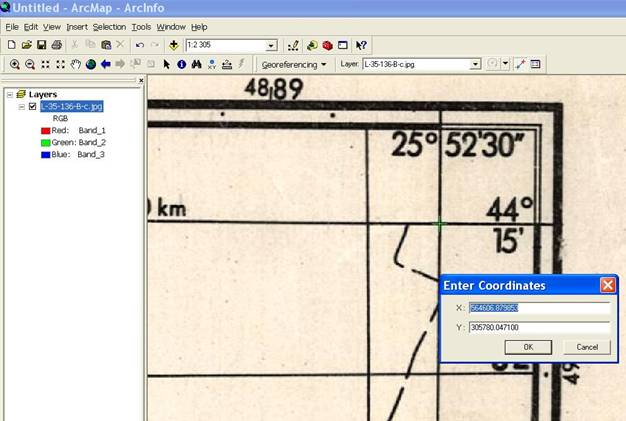Click Cancel in Enter Coordinates dialog
The image size is (626, 421).
[x=586, y=347]
